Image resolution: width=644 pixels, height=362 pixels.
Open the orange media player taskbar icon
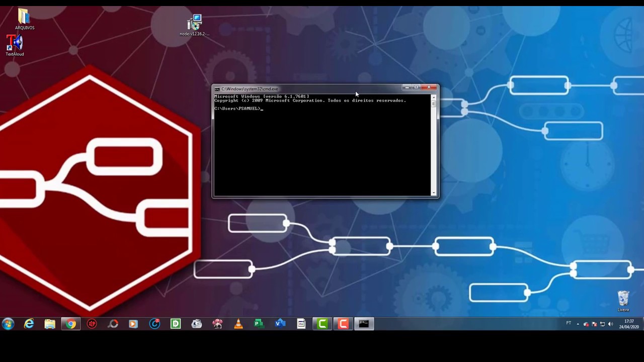(x=133, y=324)
